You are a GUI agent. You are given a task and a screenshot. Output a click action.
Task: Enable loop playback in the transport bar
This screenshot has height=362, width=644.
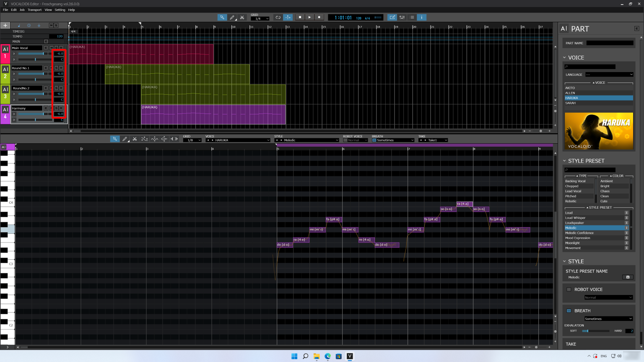[x=278, y=17]
